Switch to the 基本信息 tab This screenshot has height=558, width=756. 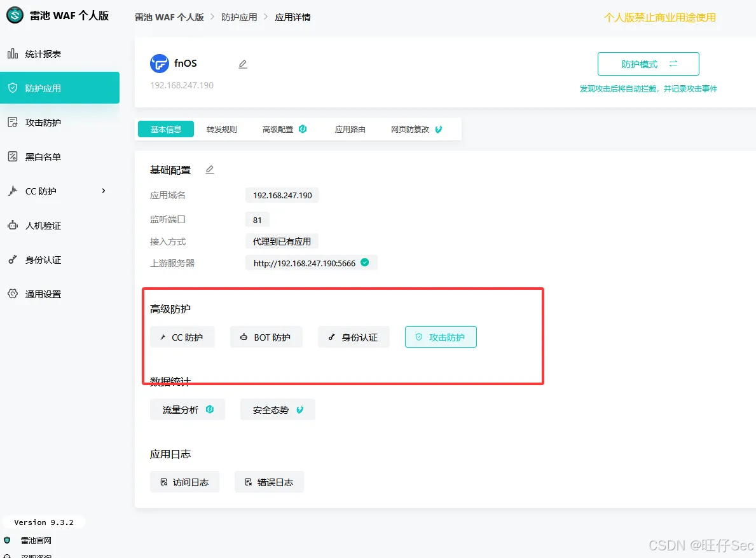[166, 129]
